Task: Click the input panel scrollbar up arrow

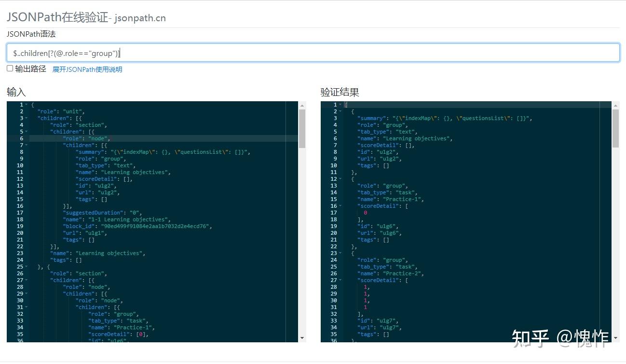Action: [x=303, y=105]
